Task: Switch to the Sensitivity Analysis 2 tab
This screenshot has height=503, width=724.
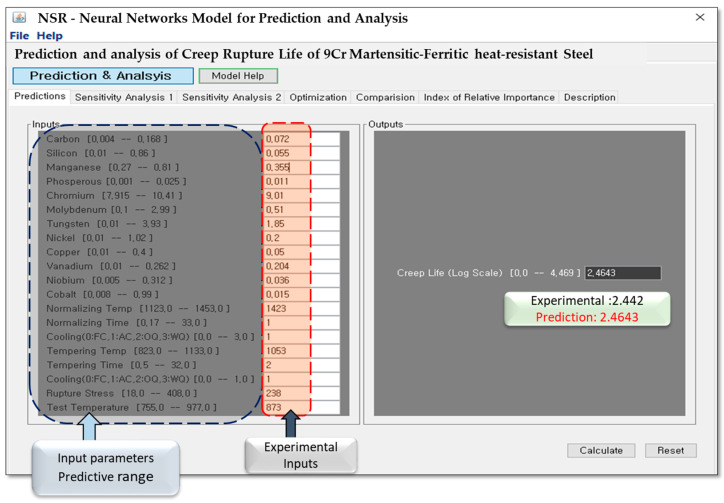Action: pyautogui.click(x=231, y=97)
